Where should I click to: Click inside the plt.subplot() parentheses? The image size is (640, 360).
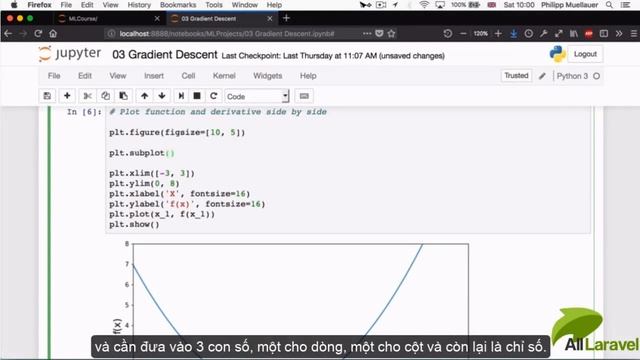[x=170, y=153]
